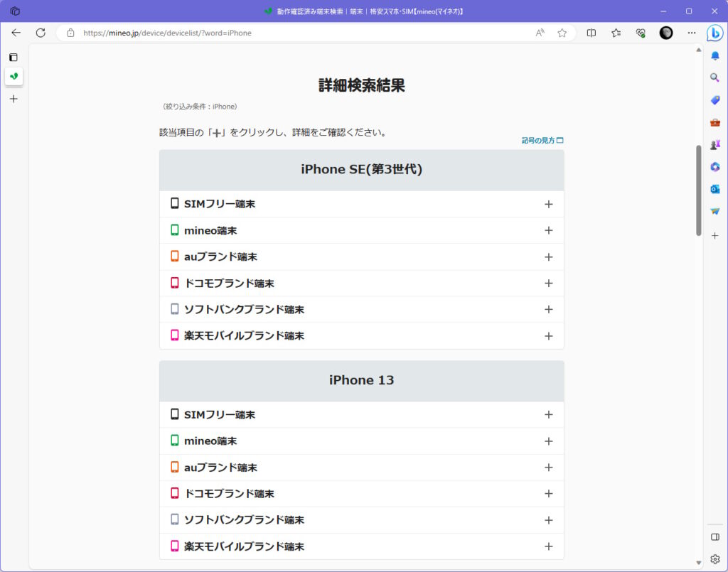Viewport: 728px width, 572px height.
Task: Expand iPhone SE ソフトバンクブランド端末 row
Action: coord(362,309)
